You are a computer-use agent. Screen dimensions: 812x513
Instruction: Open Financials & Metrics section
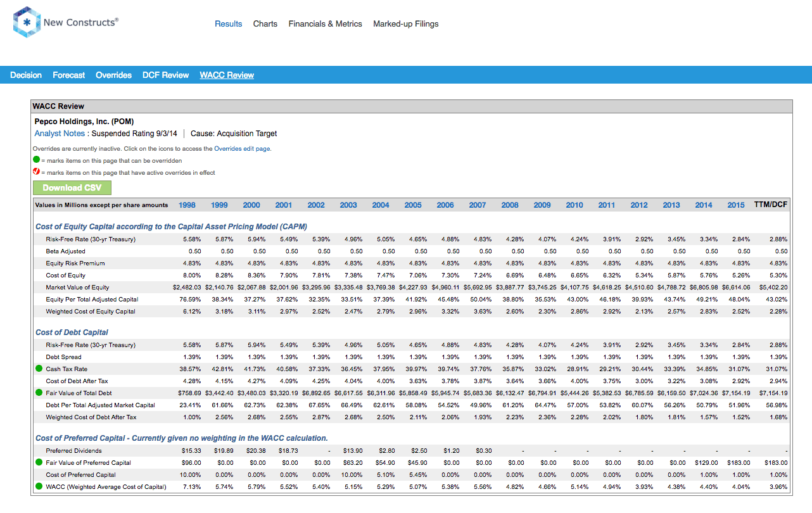[x=326, y=24]
